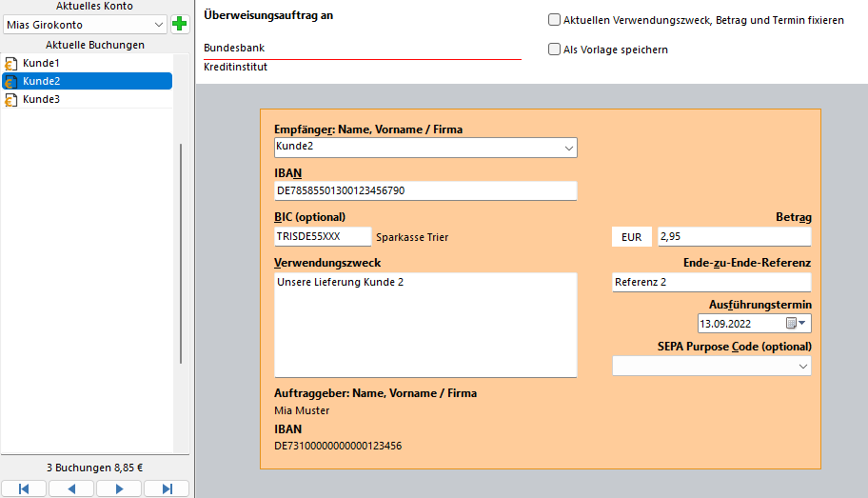Check the Als Vorlage speichern option
868x498 pixels.
pyautogui.click(x=554, y=50)
